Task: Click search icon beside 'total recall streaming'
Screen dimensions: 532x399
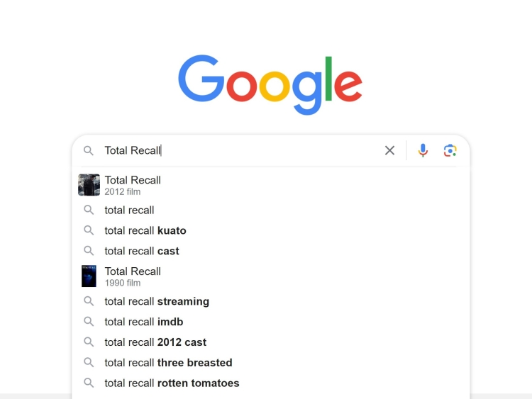Action: pyautogui.click(x=89, y=301)
